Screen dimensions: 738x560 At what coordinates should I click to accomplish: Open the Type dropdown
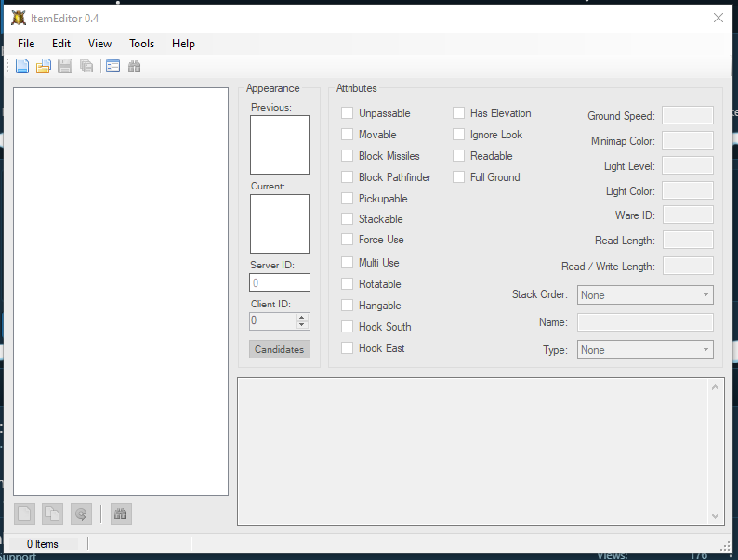pyautogui.click(x=645, y=350)
